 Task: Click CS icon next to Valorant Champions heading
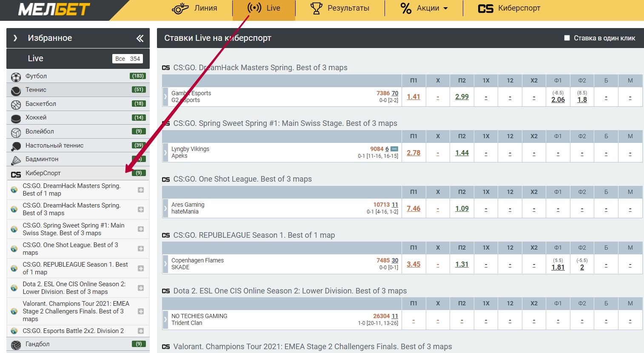pos(166,347)
